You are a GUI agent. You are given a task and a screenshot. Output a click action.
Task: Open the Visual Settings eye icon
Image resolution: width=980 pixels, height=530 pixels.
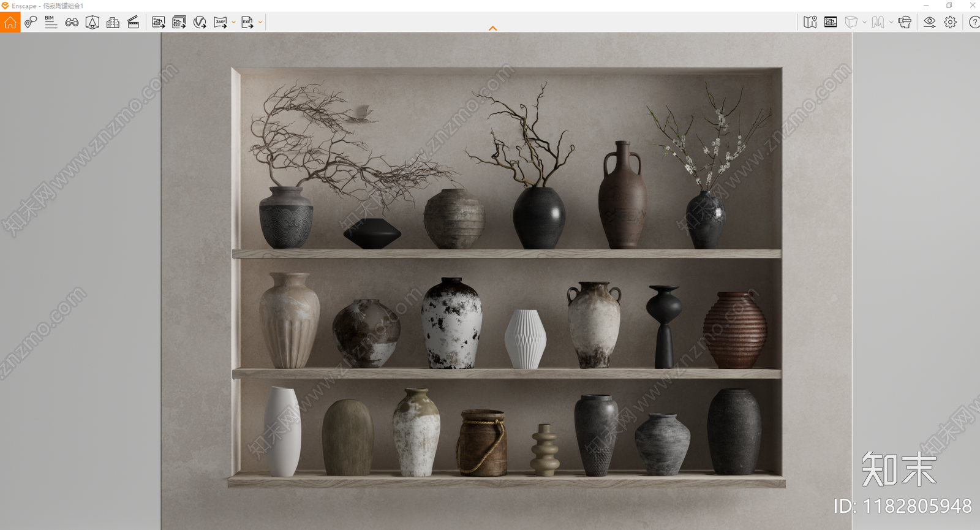930,23
